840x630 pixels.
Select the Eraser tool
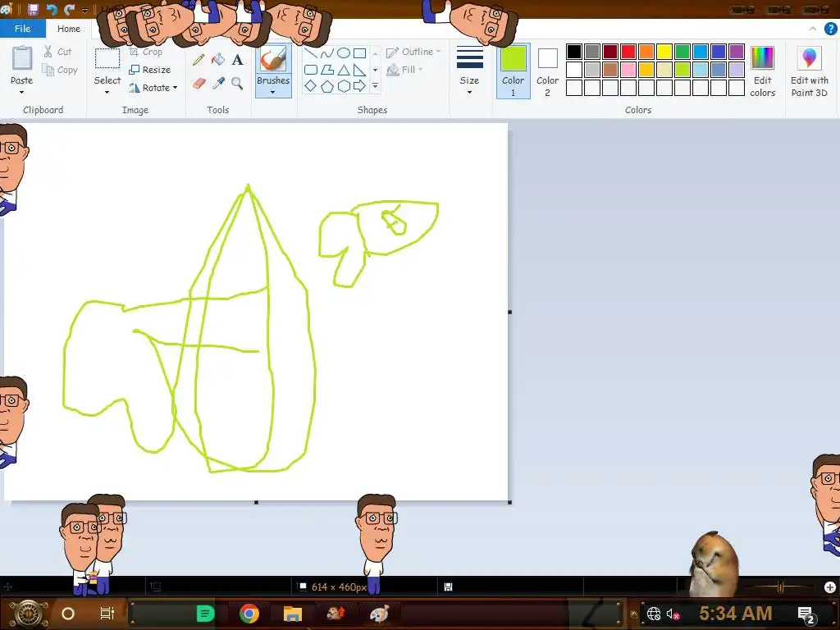point(199,83)
